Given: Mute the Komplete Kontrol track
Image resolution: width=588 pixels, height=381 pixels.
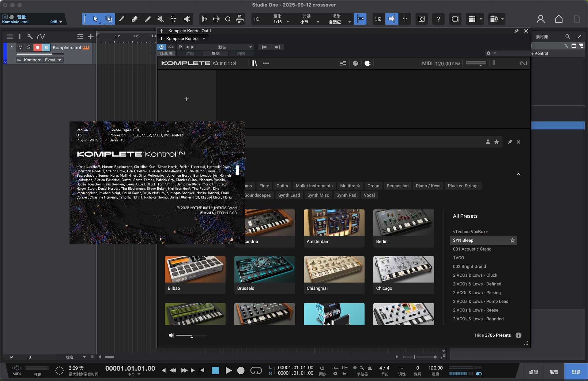Looking at the screenshot, I should (21, 47).
